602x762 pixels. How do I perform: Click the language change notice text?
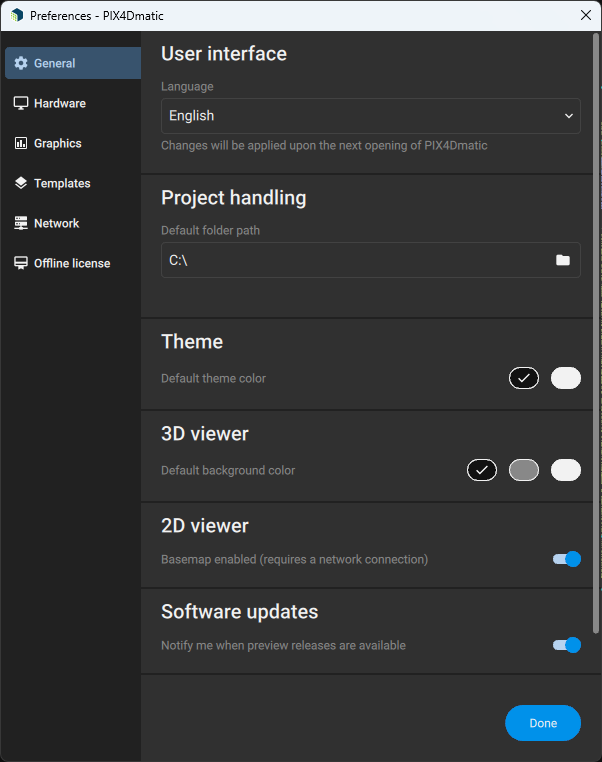[324, 145]
